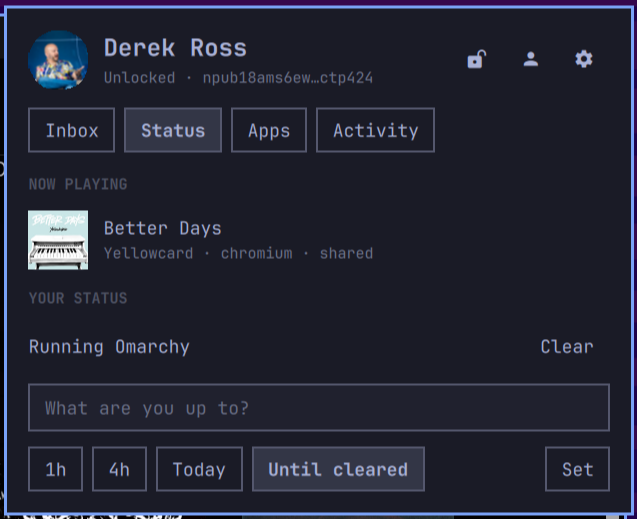The height and width of the screenshot is (519, 637).
Task: Click the Set status button
Action: click(x=577, y=469)
